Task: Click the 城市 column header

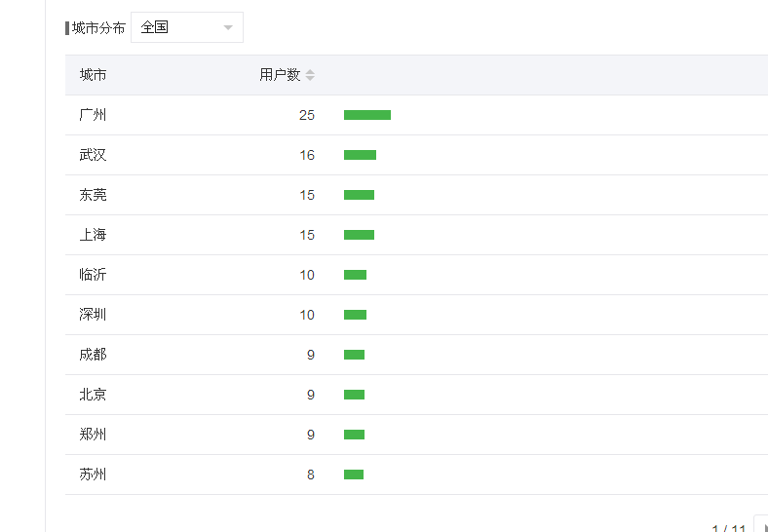Action: [93, 75]
